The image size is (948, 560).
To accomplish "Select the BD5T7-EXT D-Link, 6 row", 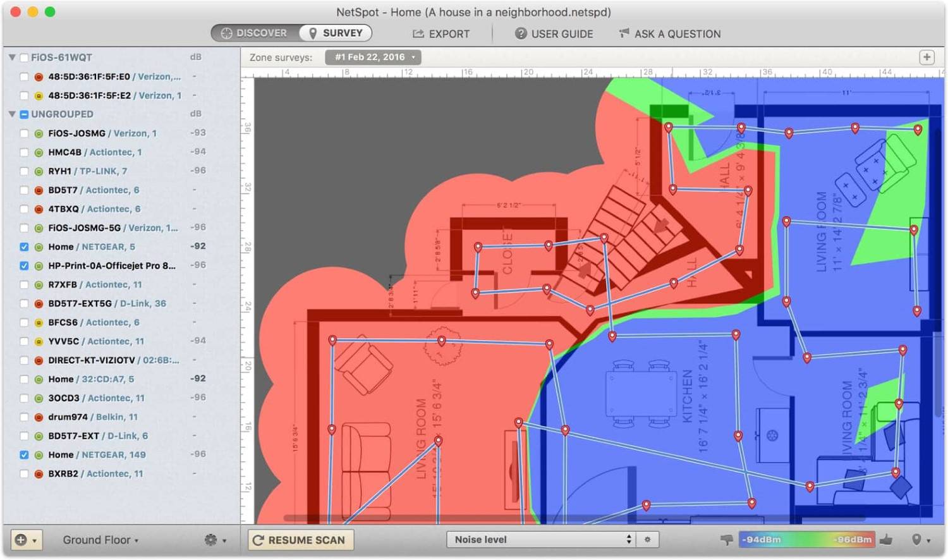I will click(121, 436).
